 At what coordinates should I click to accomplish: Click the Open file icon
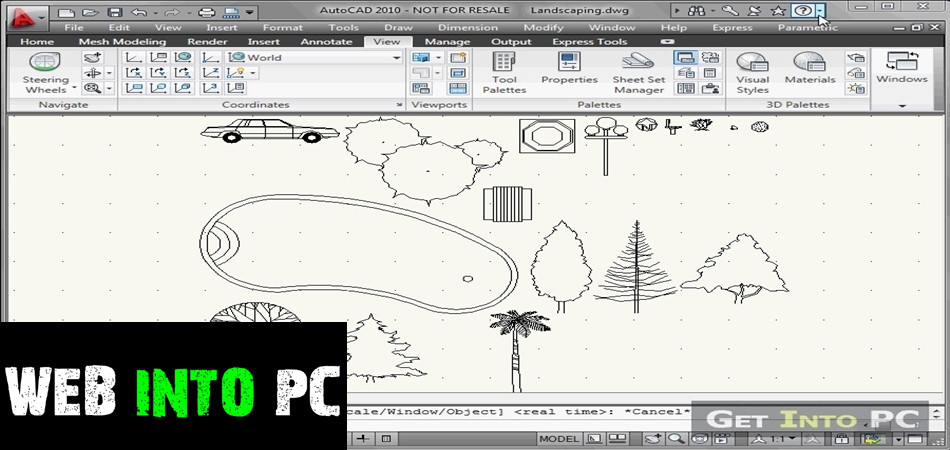coord(90,12)
